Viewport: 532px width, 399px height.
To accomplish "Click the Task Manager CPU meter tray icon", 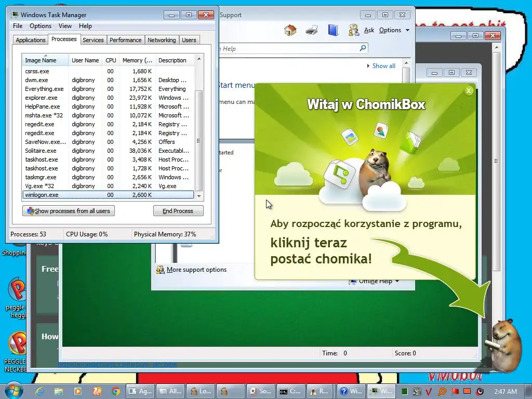I will [x=404, y=392].
